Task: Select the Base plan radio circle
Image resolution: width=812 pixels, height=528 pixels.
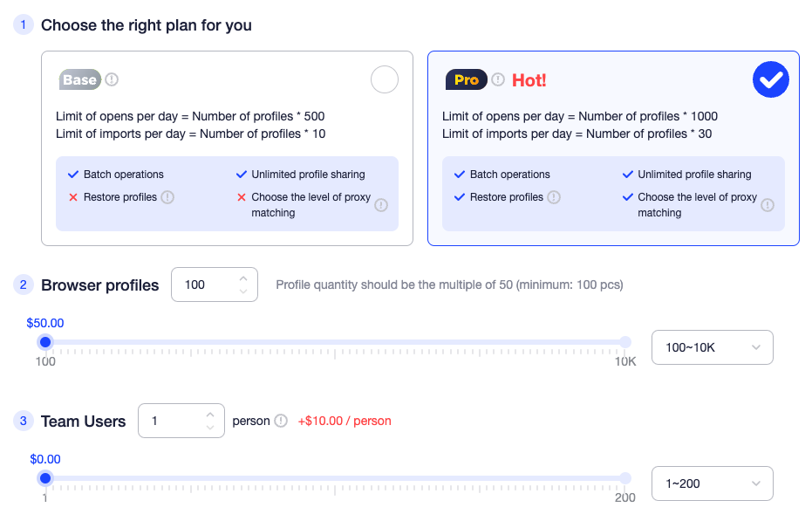Action: point(385,79)
